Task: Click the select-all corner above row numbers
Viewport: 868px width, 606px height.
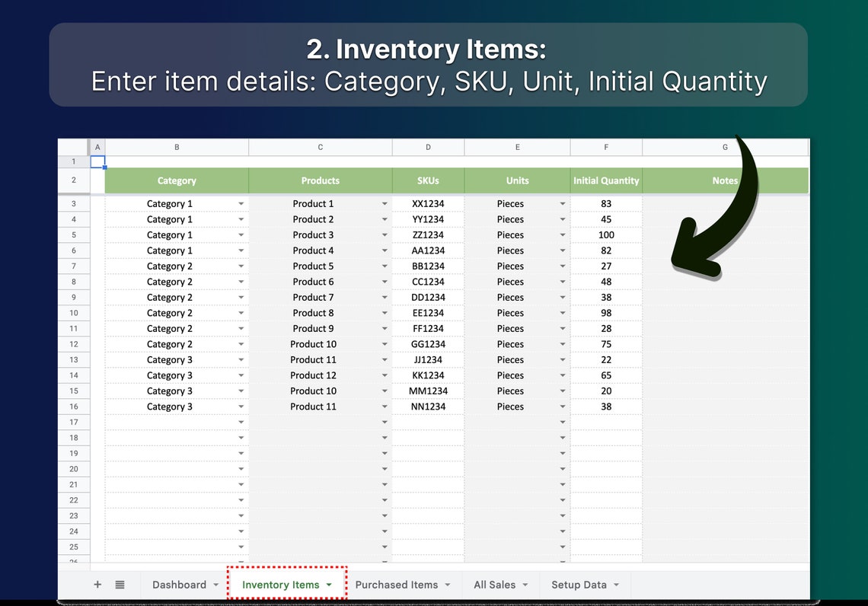Action: (73, 146)
